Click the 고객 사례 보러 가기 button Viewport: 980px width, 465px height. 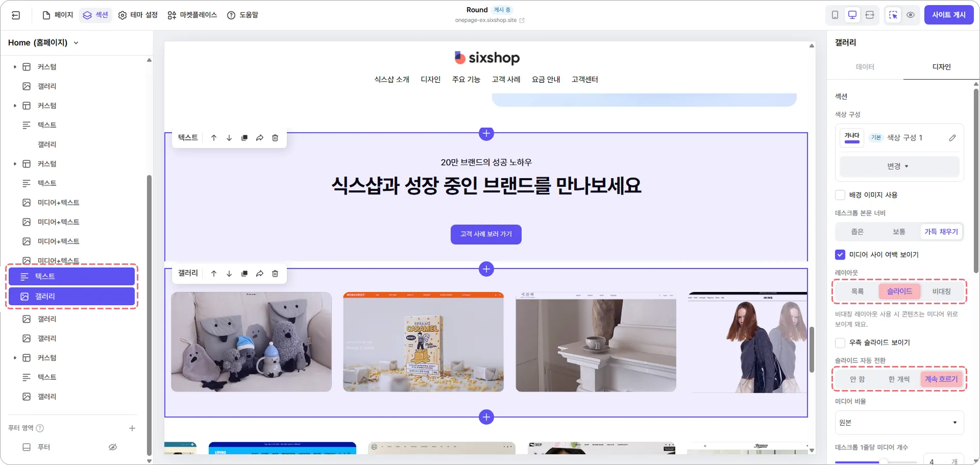(x=486, y=234)
